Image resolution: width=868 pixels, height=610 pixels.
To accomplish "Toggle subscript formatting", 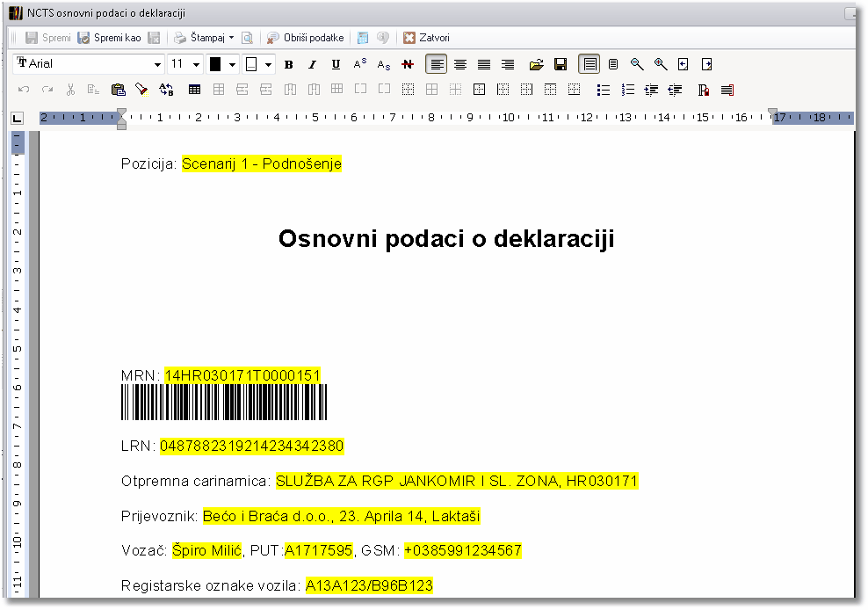I will click(384, 64).
